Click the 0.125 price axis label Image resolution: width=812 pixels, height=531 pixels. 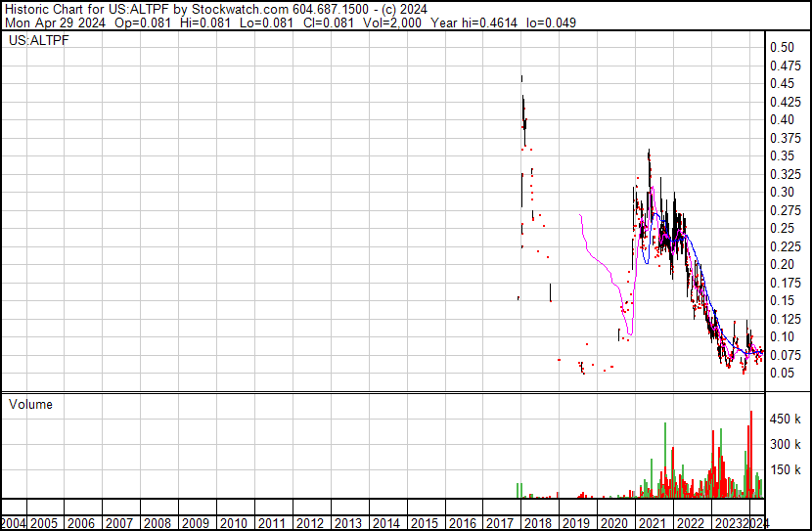point(786,320)
